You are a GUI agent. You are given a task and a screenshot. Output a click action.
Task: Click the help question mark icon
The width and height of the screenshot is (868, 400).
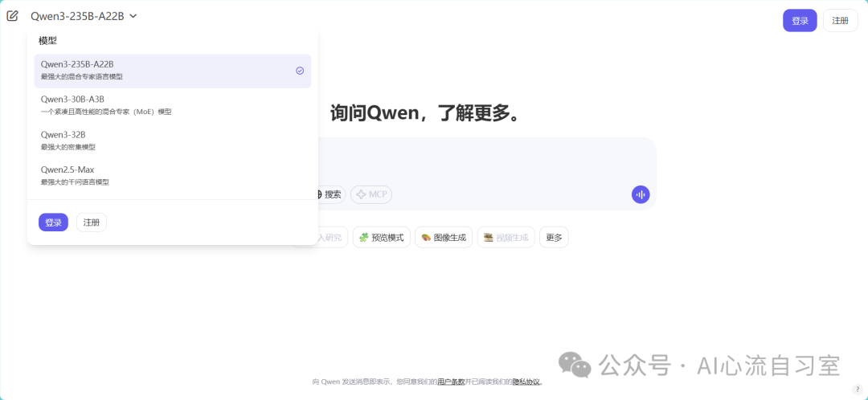(857, 389)
